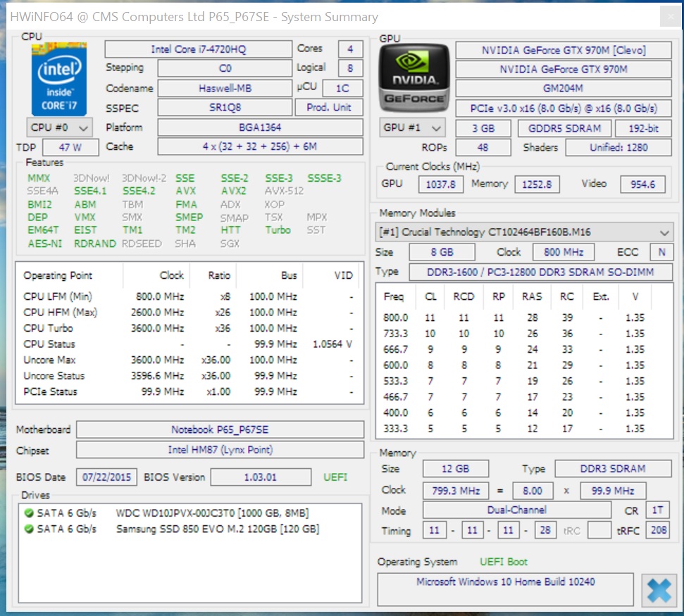The width and height of the screenshot is (684, 616).
Task: Click the GPU memory clock value 1252.8
Action: (537, 184)
